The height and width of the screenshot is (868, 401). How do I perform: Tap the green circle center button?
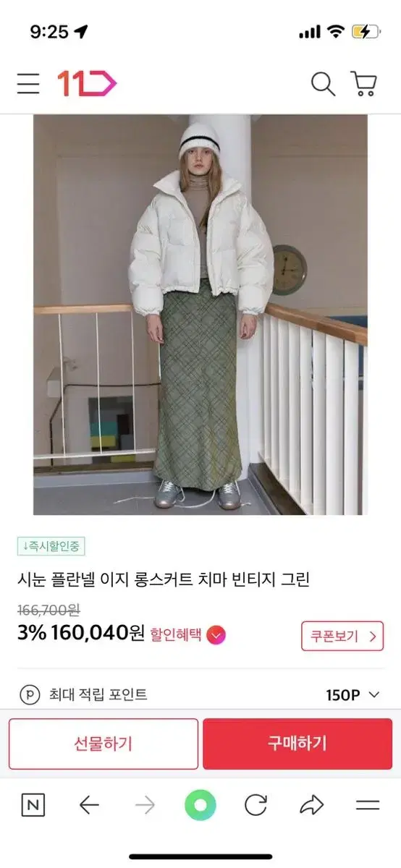pos(200,805)
